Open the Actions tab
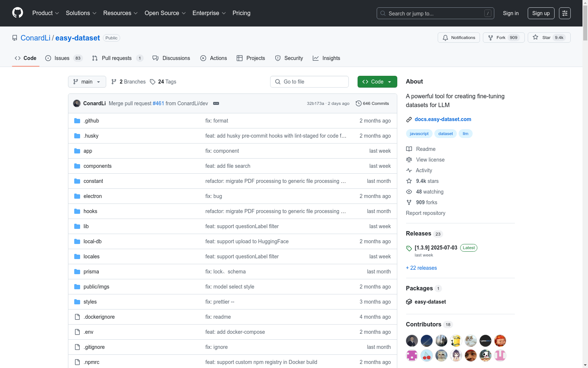Screen dimensions: 588x368 point(214,58)
